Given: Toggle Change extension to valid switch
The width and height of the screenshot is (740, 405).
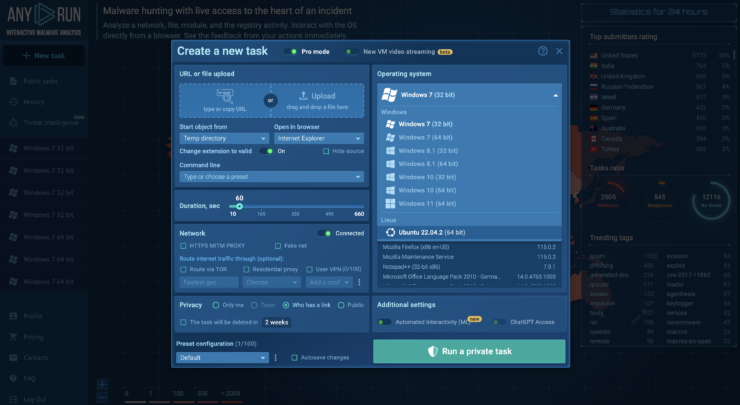Looking at the screenshot, I should (266, 151).
